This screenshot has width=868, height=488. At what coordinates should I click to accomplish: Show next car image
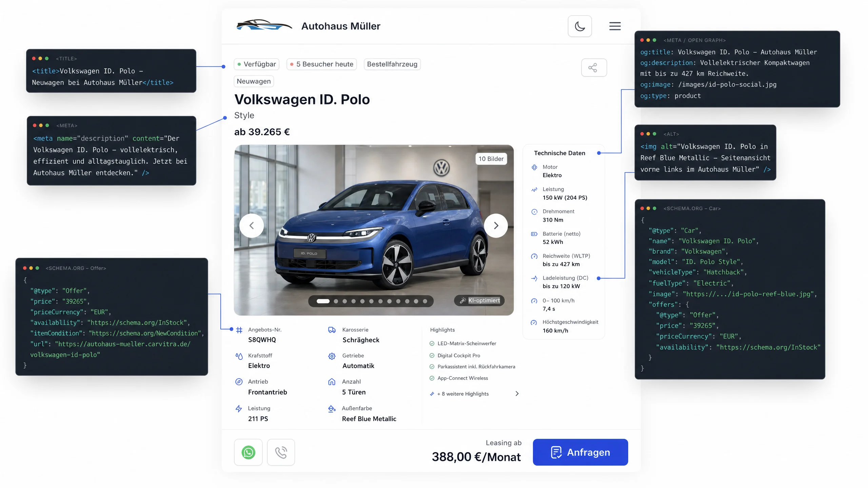coord(496,226)
